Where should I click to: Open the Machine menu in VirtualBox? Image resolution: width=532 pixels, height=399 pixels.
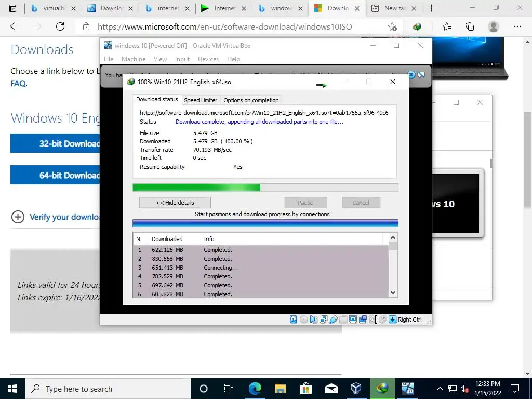point(134,59)
